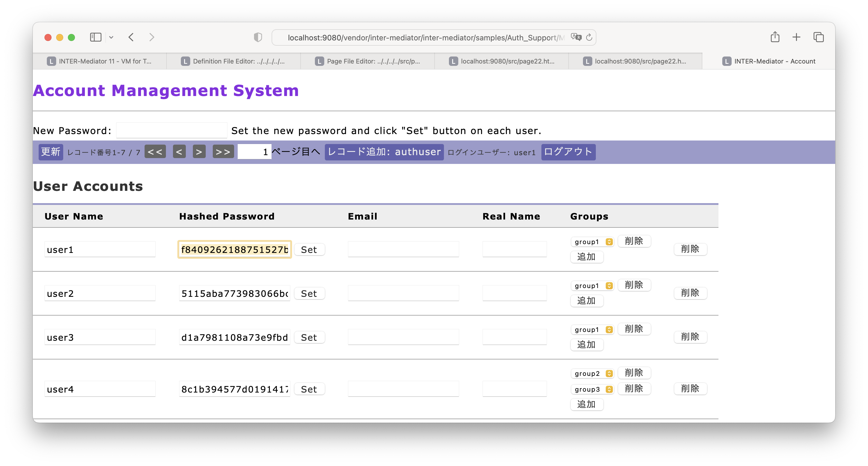This screenshot has width=868, height=466.
Task: Open user4's group3 dropdown
Action: pos(592,389)
